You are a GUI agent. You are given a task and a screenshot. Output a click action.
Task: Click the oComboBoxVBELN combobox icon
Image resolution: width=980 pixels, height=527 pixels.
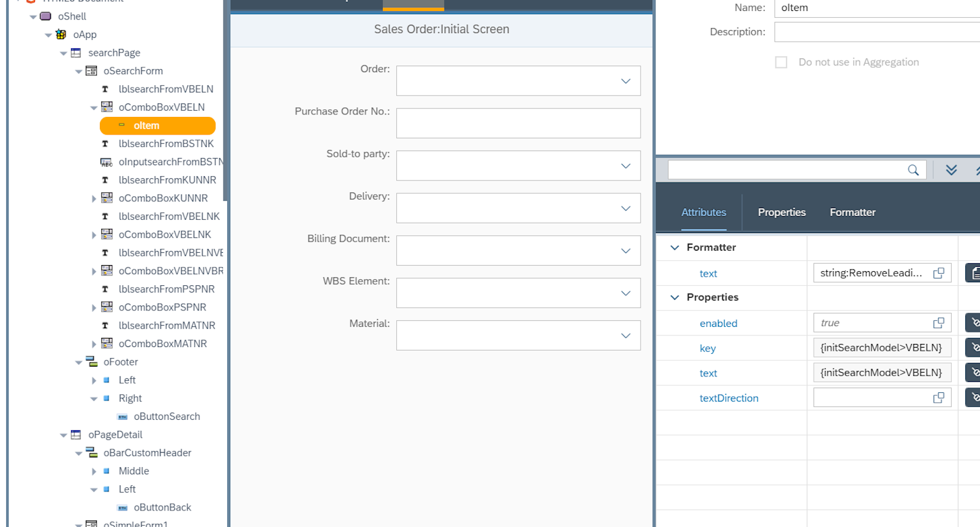tap(107, 107)
